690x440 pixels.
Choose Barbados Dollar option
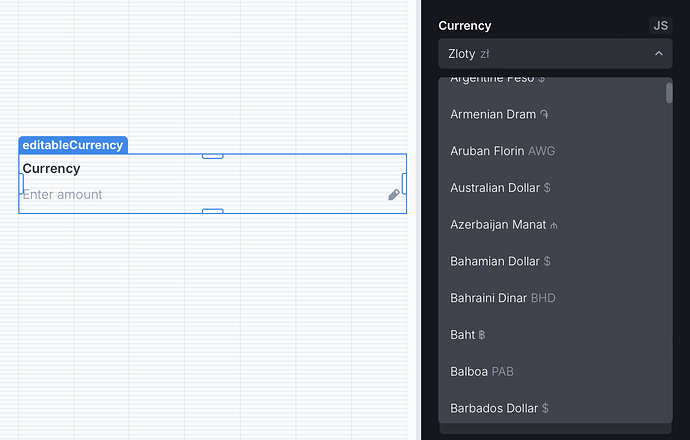tap(555, 408)
